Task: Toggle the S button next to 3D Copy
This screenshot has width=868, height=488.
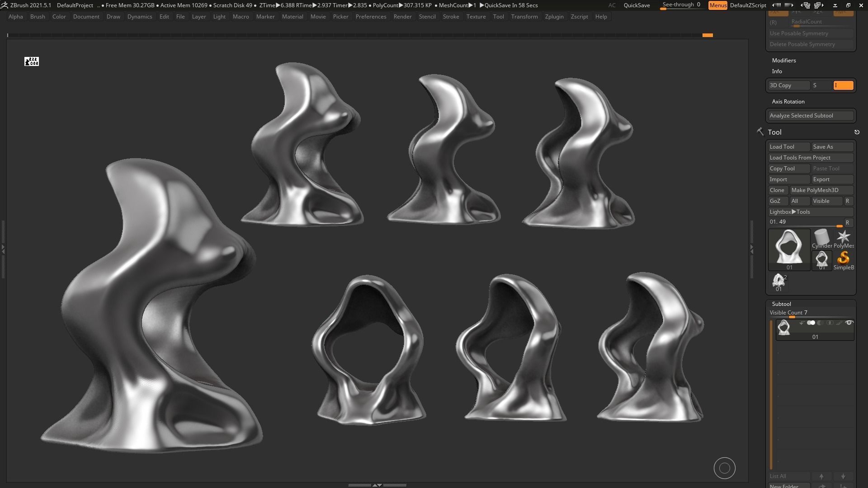Action: pyautogui.click(x=821, y=85)
